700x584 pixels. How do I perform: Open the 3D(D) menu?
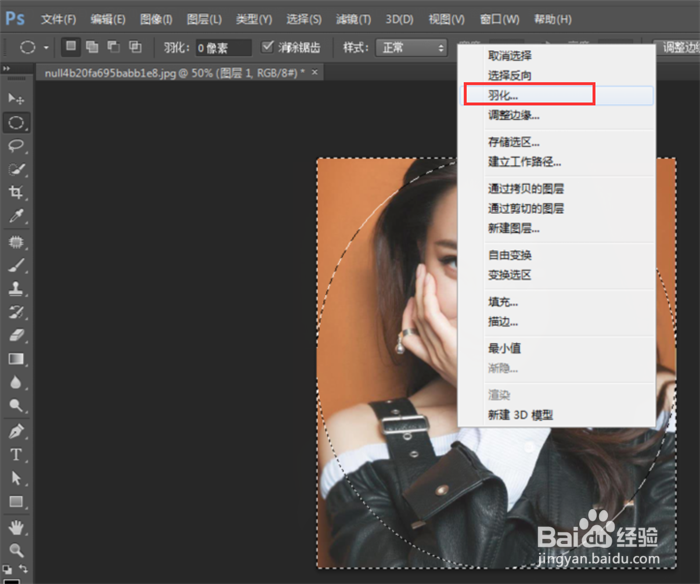[400, 19]
